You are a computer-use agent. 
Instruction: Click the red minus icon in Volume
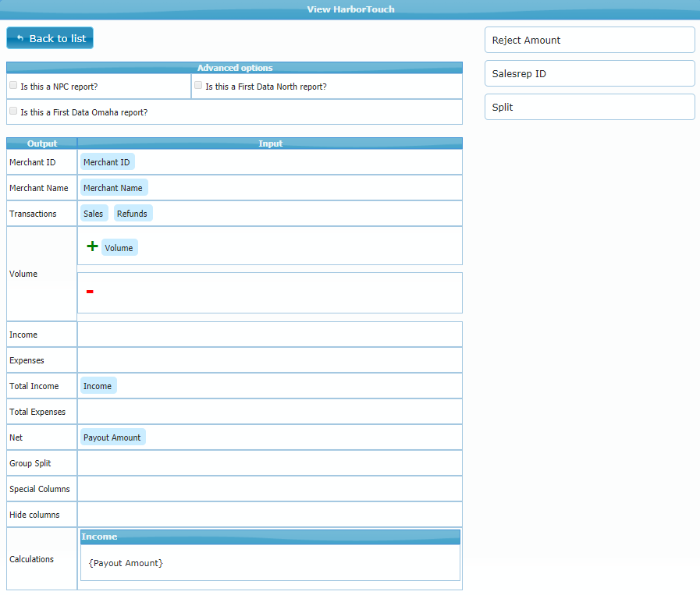(90, 292)
